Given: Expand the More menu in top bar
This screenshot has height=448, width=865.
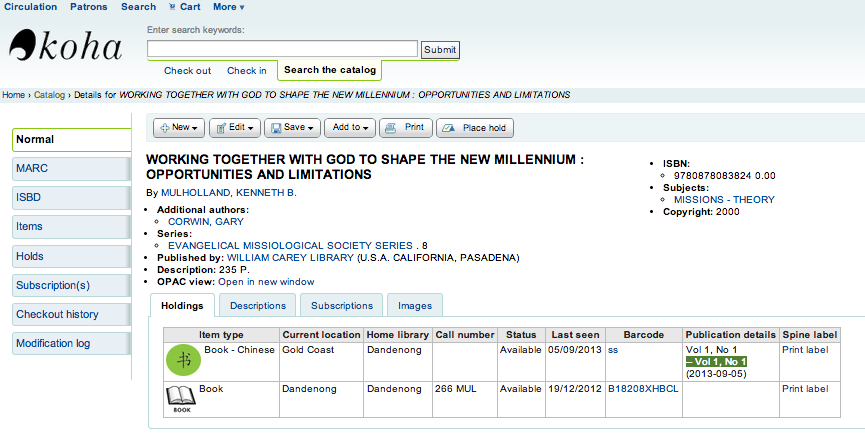Looking at the screenshot, I should click(x=228, y=7).
